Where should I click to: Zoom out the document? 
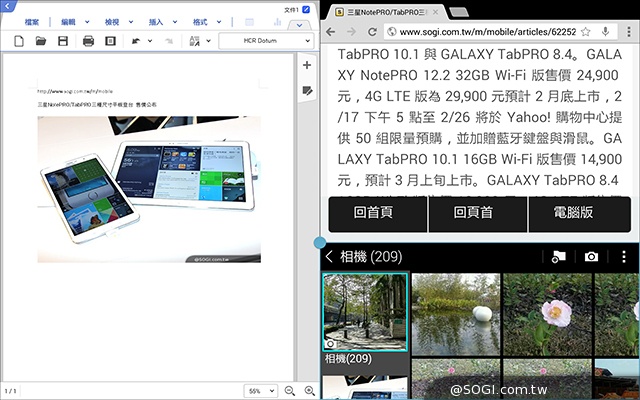(290, 391)
